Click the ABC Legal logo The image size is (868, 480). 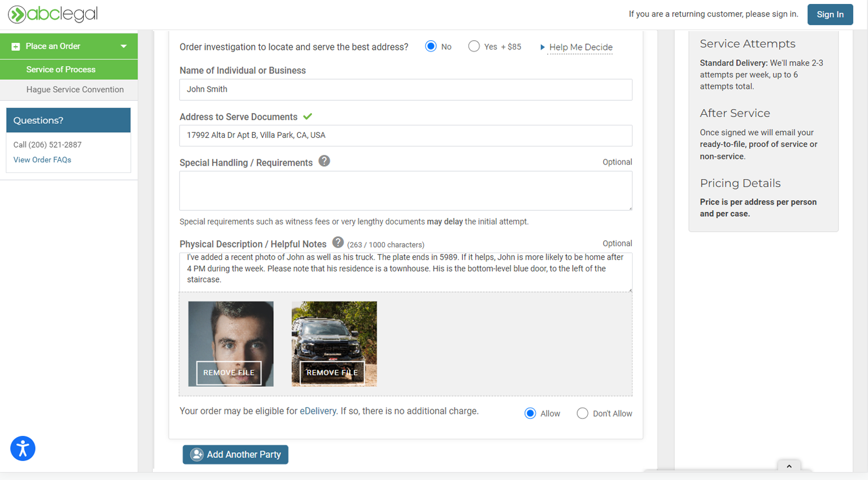pos(53,14)
